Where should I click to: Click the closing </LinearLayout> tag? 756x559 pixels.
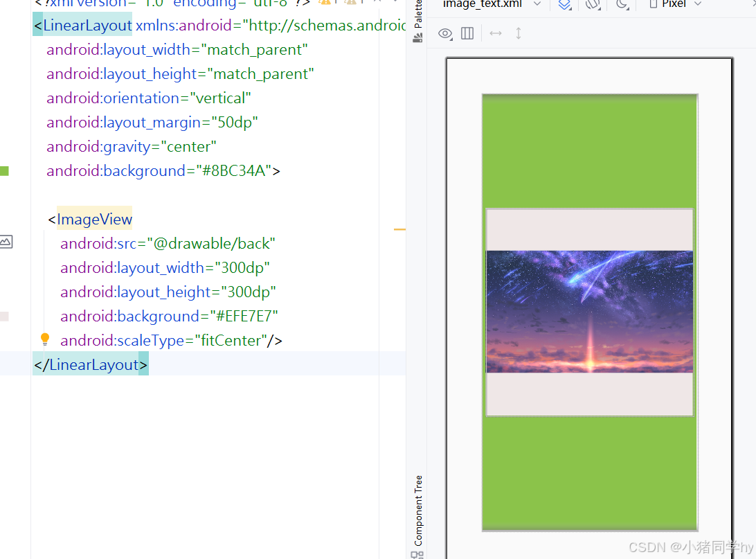coord(91,364)
